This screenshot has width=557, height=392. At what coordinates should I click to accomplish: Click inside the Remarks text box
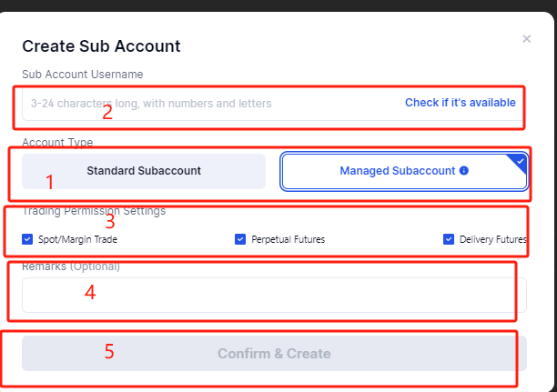coord(273,295)
